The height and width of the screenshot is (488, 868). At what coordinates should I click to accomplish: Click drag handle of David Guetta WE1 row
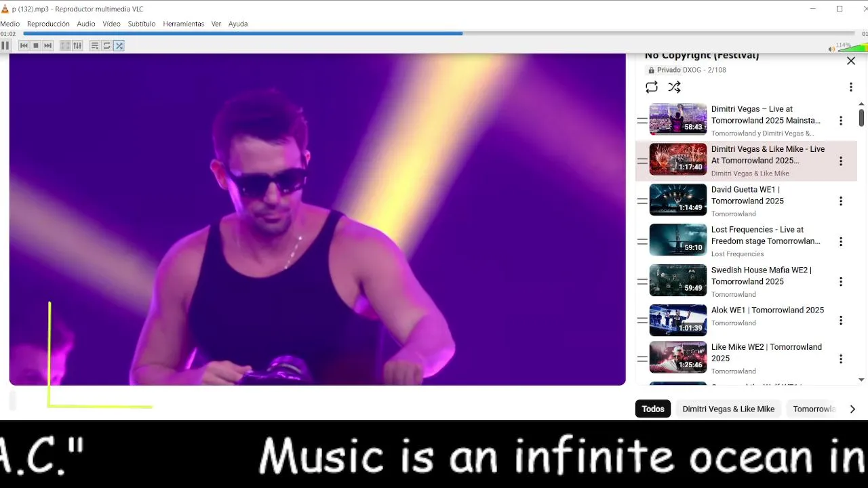click(x=642, y=201)
